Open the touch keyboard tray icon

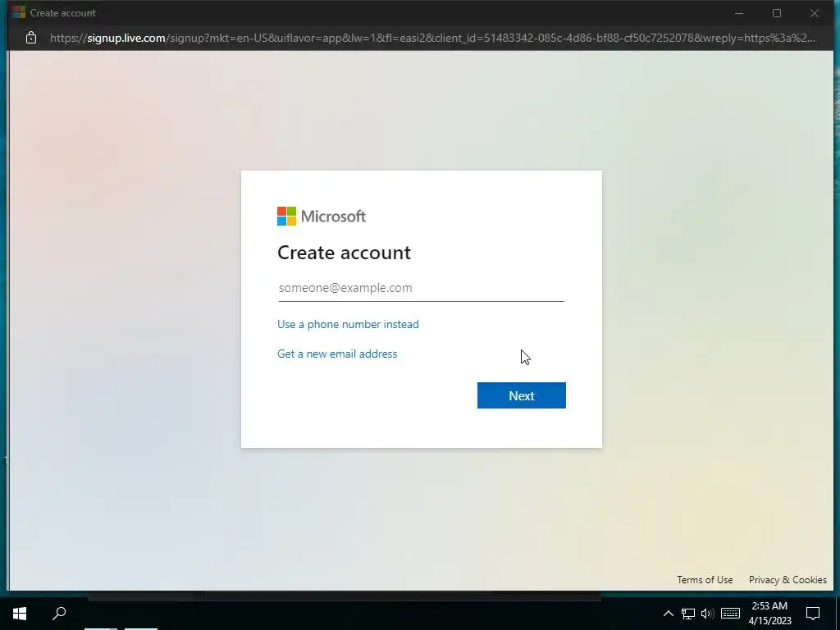pos(730,614)
